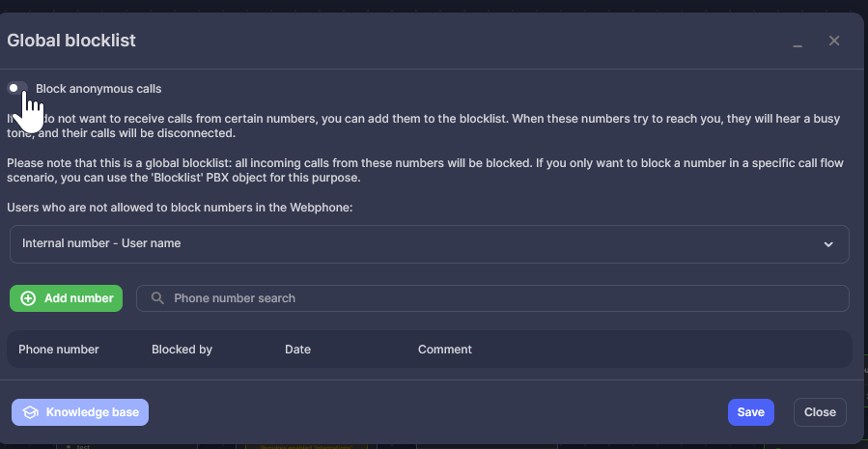This screenshot has height=449, width=868.
Task: Click the 'Block anonymous calls' label text
Action: click(98, 89)
